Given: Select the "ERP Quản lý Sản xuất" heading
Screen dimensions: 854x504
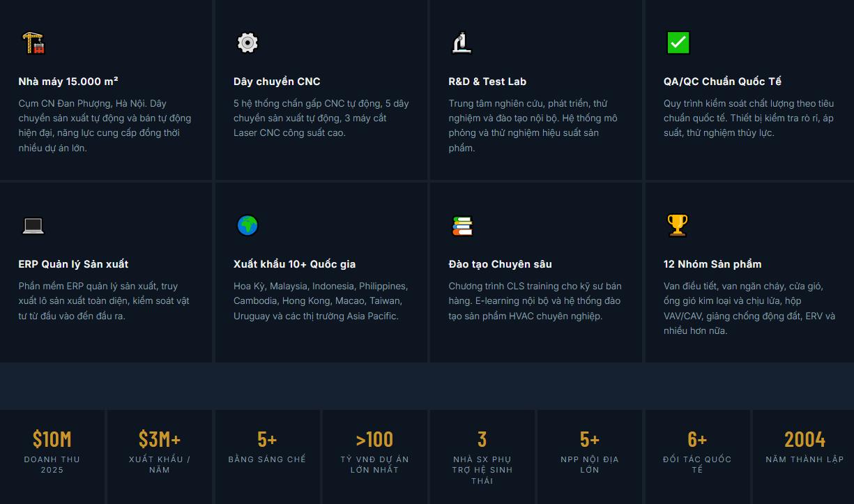Looking at the screenshot, I should [x=73, y=264].
